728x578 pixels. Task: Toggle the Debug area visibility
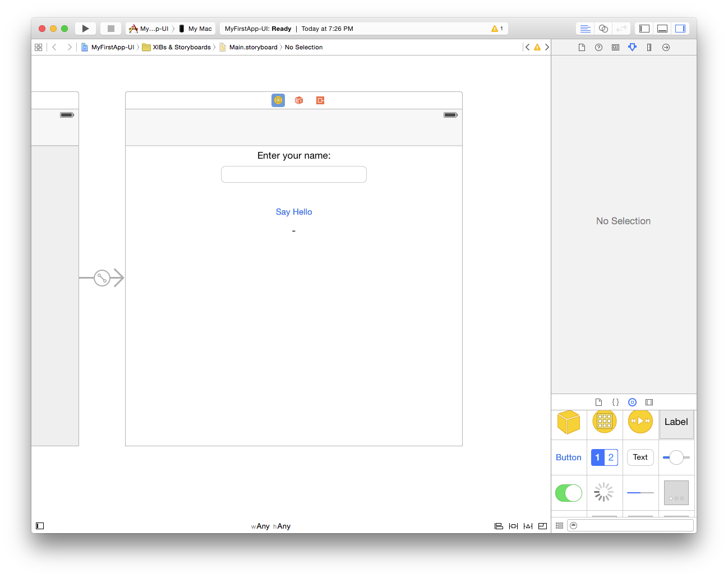point(662,29)
